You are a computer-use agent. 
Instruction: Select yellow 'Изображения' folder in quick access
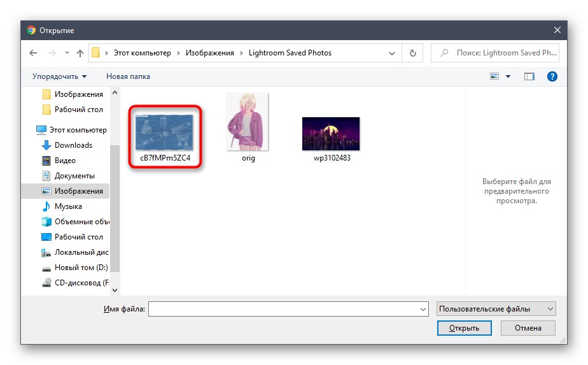coord(73,94)
